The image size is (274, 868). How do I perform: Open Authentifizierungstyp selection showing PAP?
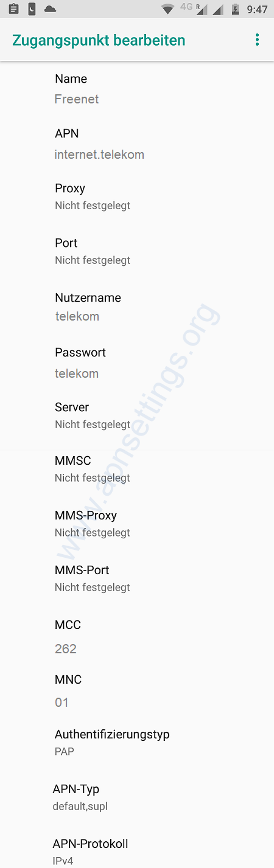pos(137,743)
